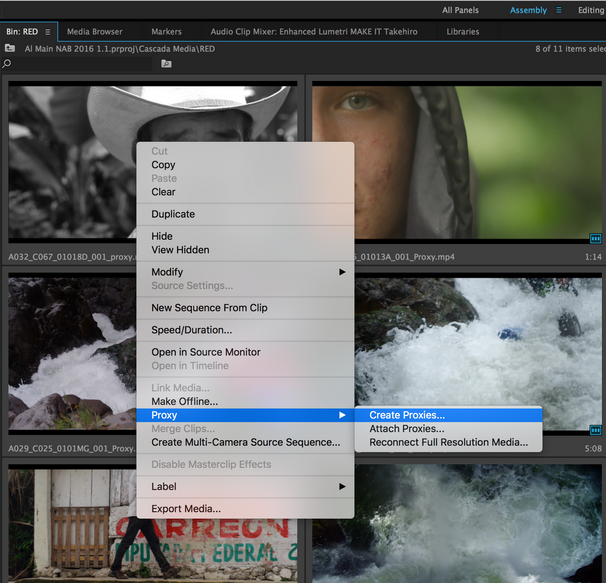
Task: Click the _01013A_001_Proxy.mp4 file name
Action: (405, 257)
